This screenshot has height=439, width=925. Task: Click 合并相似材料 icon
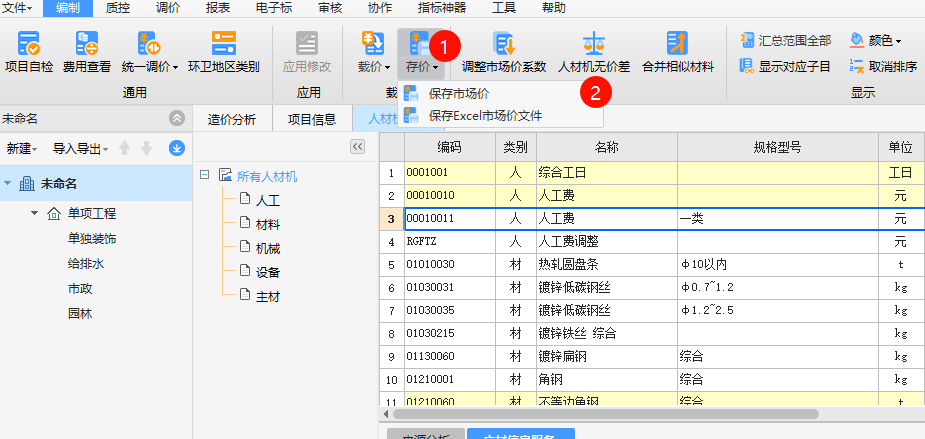(677, 44)
